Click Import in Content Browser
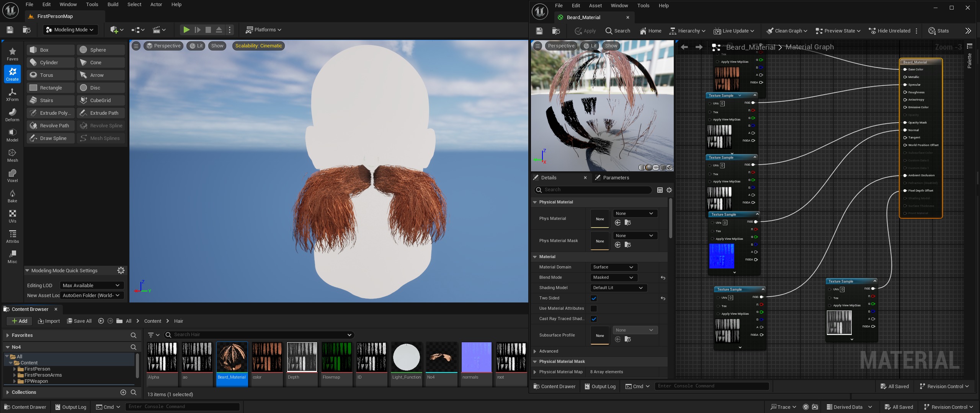980x413 pixels. coord(49,321)
